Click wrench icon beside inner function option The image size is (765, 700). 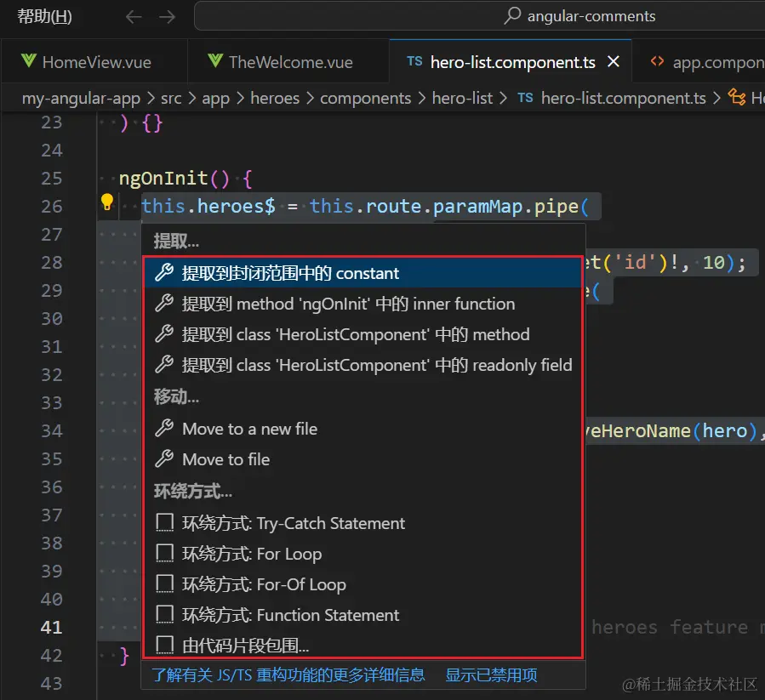[x=164, y=304]
